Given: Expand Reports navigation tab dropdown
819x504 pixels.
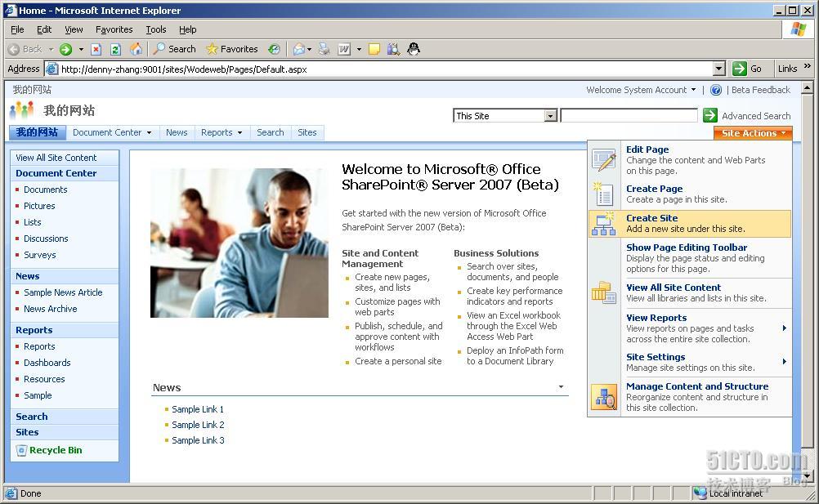Looking at the screenshot, I should tap(239, 132).
